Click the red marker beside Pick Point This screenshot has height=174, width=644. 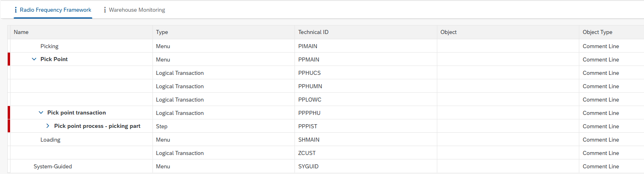[x=9, y=59]
